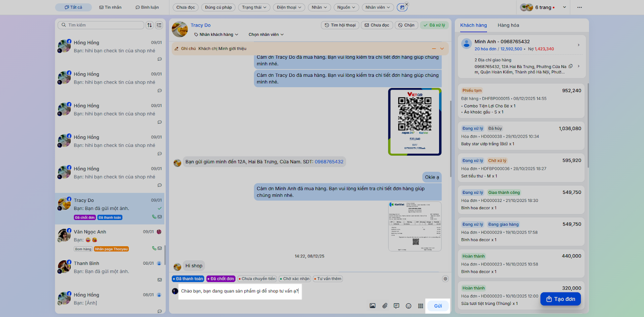
Task: Click the sort conversations arrows icon
Action: [x=150, y=25]
